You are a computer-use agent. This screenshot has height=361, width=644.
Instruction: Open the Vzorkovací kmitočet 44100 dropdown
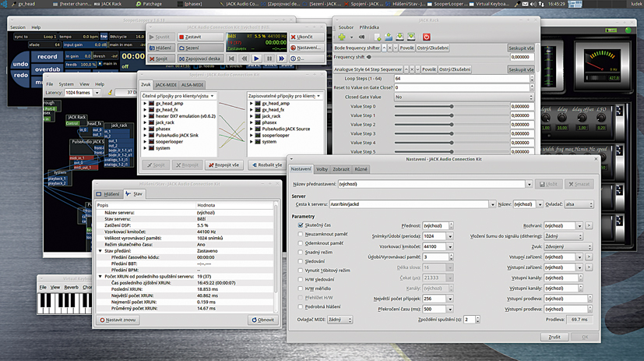pos(450,246)
